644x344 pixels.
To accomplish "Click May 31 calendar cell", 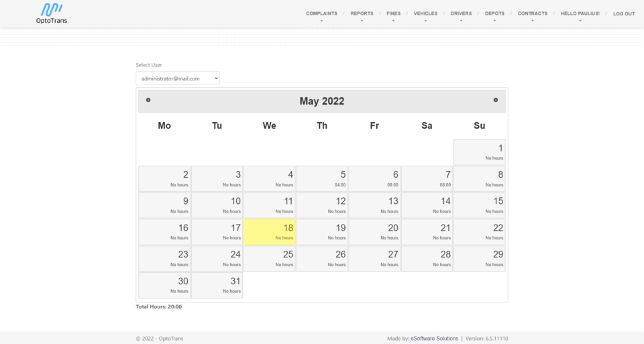I will (x=217, y=285).
